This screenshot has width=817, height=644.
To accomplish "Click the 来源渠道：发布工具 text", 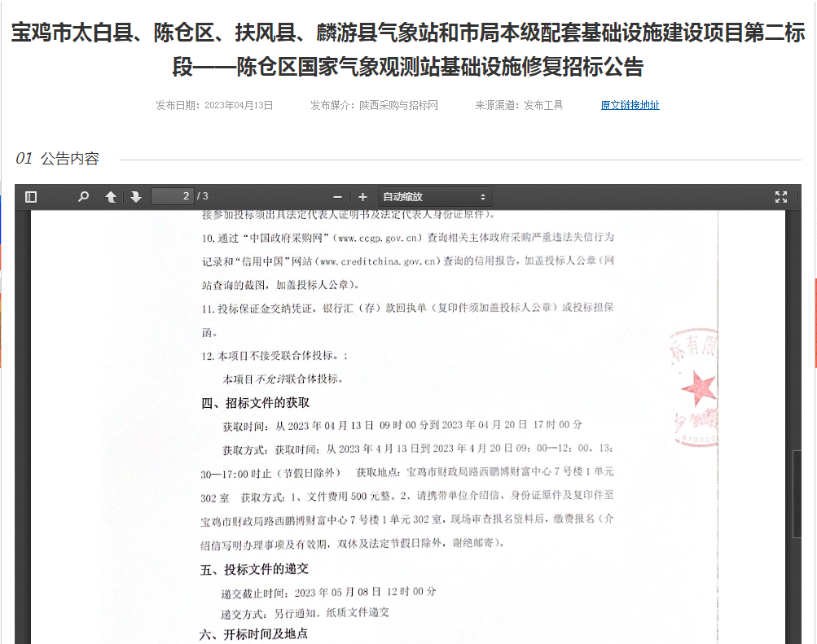I will pos(519,105).
